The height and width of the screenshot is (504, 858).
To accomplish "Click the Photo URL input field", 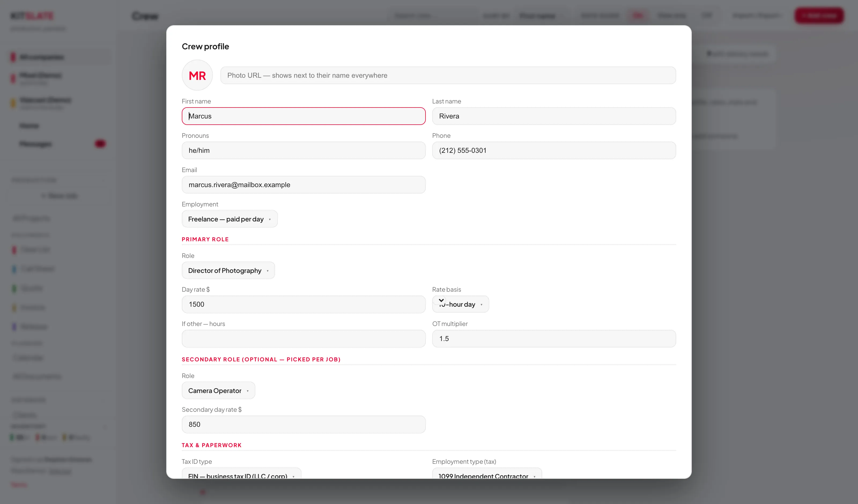I will point(448,75).
